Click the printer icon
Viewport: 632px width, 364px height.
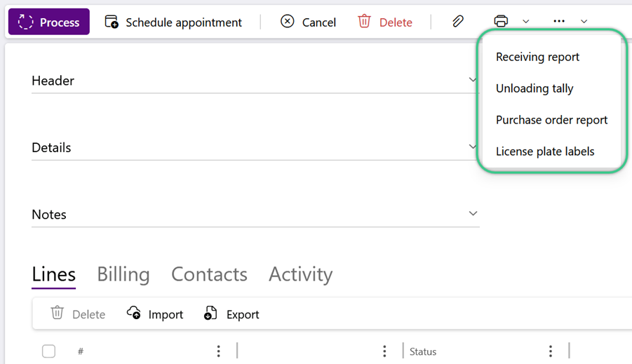pyautogui.click(x=501, y=21)
